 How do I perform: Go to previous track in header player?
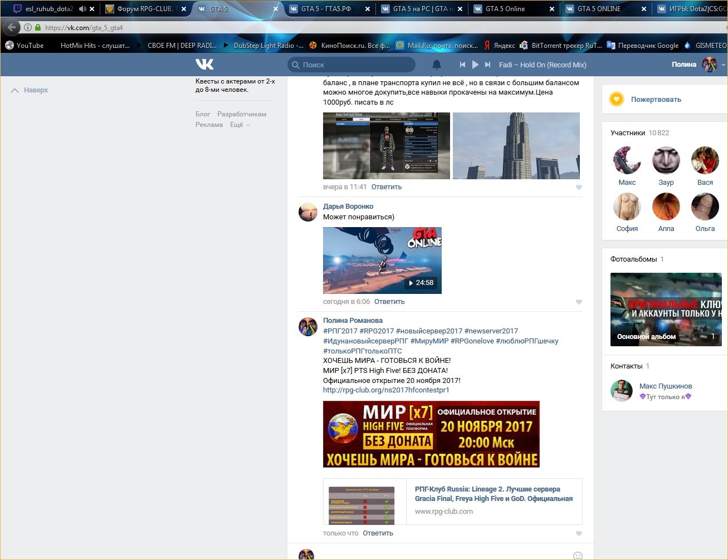tap(462, 65)
